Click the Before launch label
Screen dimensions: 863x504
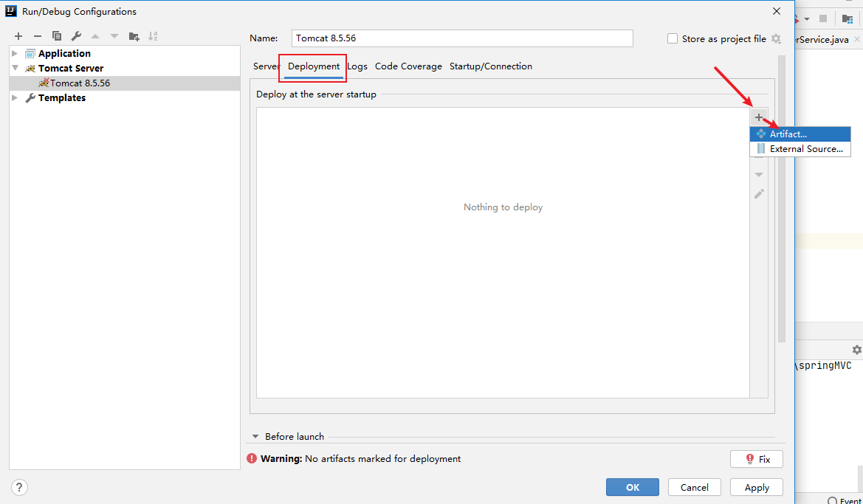[x=295, y=436]
